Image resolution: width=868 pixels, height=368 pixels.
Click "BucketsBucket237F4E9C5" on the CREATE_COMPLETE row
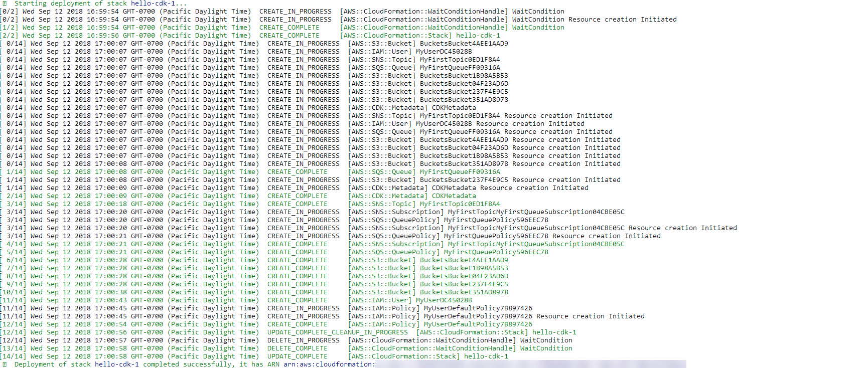click(x=464, y=284)
